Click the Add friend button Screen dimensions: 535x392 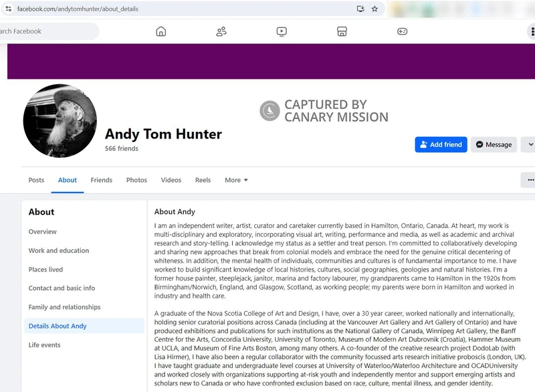(441, 144)
